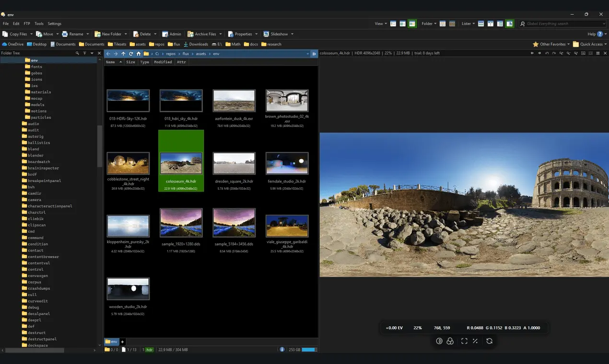Search the Folder Tree with the magnifier icon
Screen dimensions: 609x364
click(x=78, y=53)
